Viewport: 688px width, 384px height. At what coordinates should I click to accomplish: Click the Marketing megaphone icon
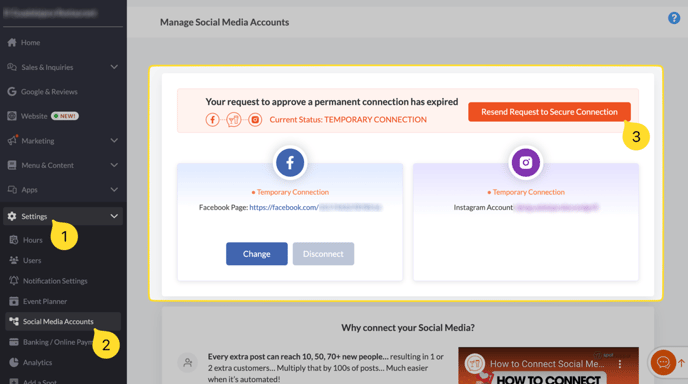(x=12, y=140)
